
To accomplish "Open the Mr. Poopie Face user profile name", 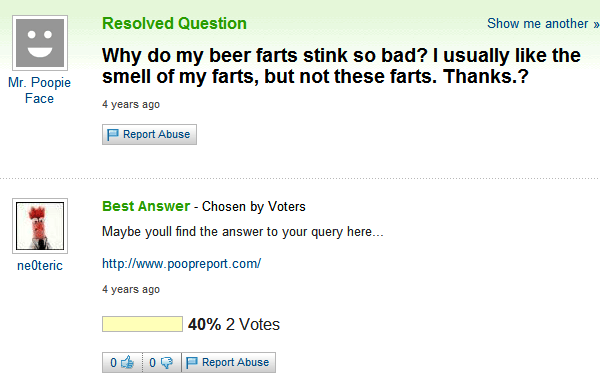I will pyautogui.click(x=39, y=90).
